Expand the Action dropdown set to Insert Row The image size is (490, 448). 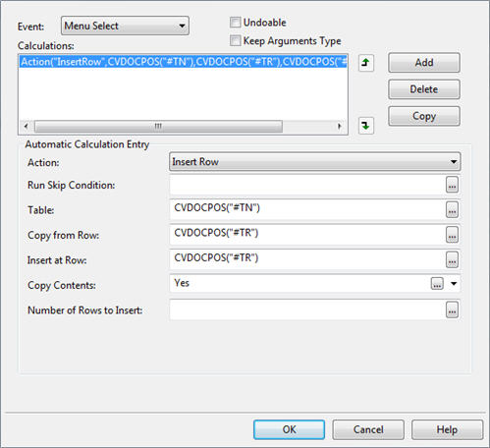click(315, 161)
